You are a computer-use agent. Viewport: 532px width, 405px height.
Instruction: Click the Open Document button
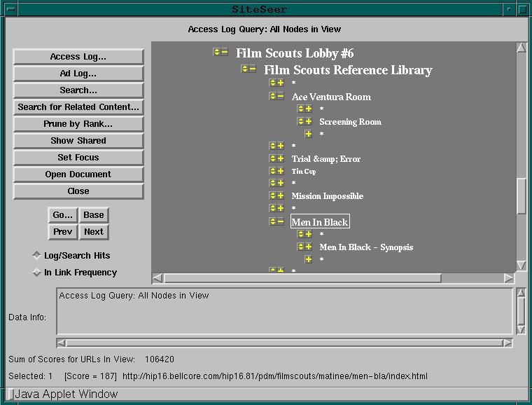78,174
